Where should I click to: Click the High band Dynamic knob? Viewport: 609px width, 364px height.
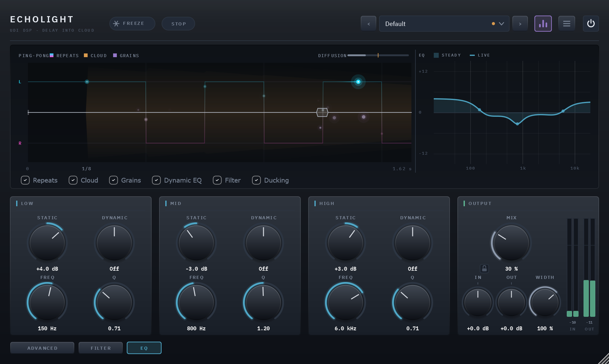pyautogui.click(x=413, y=243)
